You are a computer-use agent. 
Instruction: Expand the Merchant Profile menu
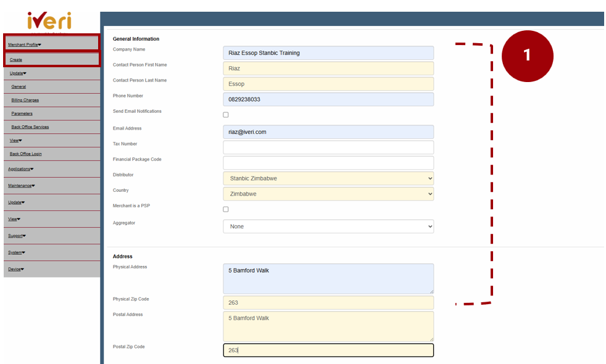25,45
